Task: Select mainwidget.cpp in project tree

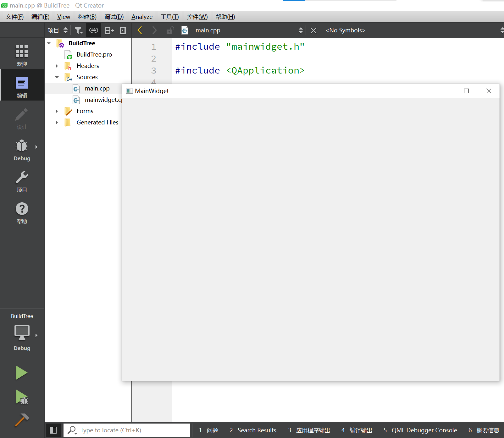Action: coord(103,100)
